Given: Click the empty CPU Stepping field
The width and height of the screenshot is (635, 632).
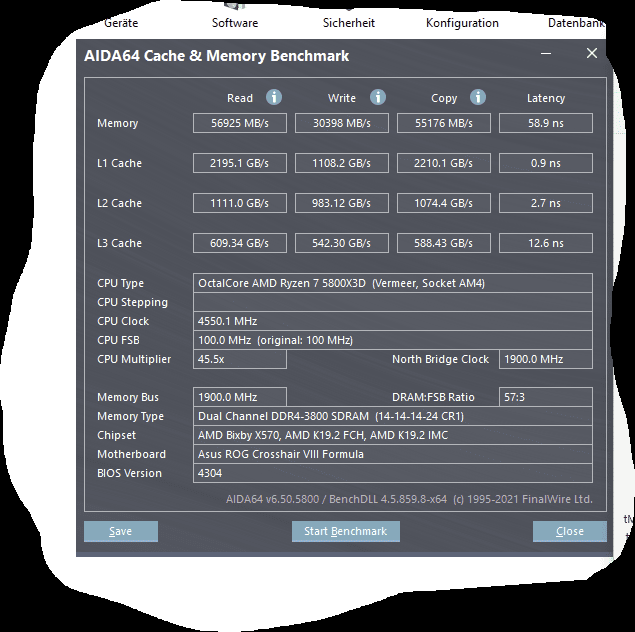Looking at the screenshot, I should tap(393, 302).
